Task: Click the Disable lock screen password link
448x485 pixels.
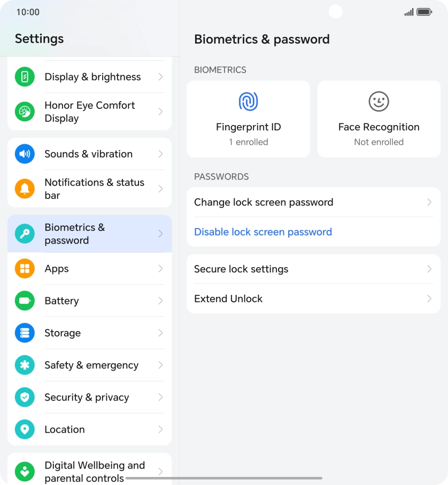Action: tap(263, 232)
